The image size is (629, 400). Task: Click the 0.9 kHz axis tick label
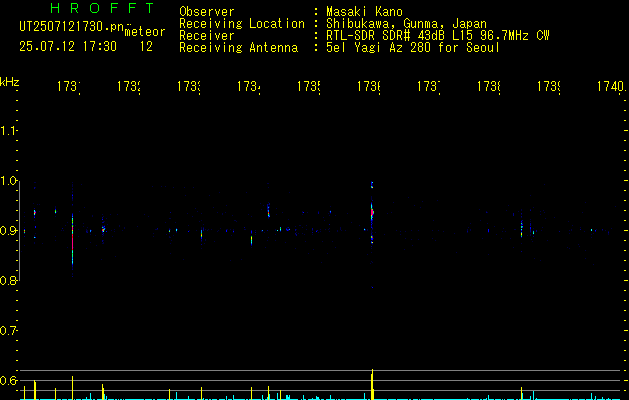[9, 231]
